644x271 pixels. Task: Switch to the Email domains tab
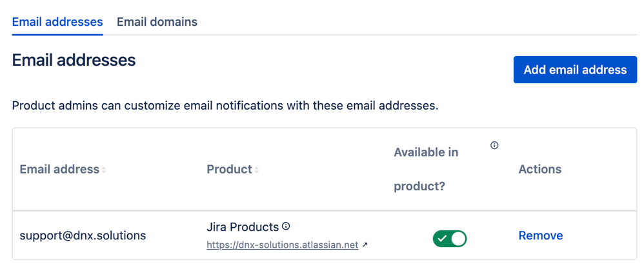tap(157, 22)
